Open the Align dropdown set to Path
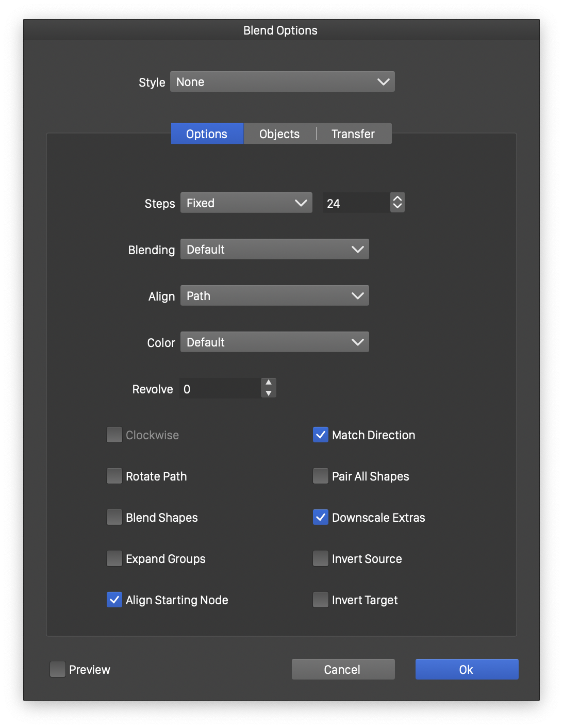 coord(274,296)
